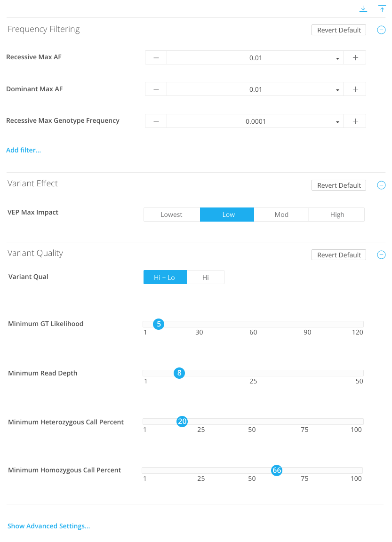Collapse the Variant Quality section
Viewport: 392px width, 542px height.
pos(382,255)
